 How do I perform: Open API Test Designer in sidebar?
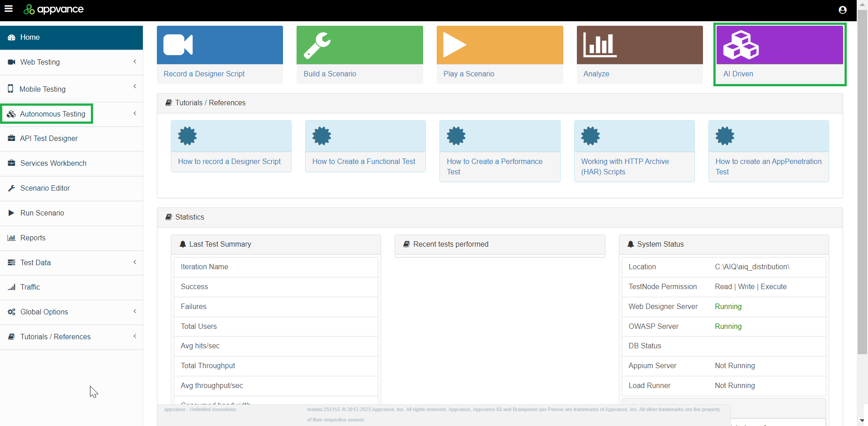(x=71, y=139)
